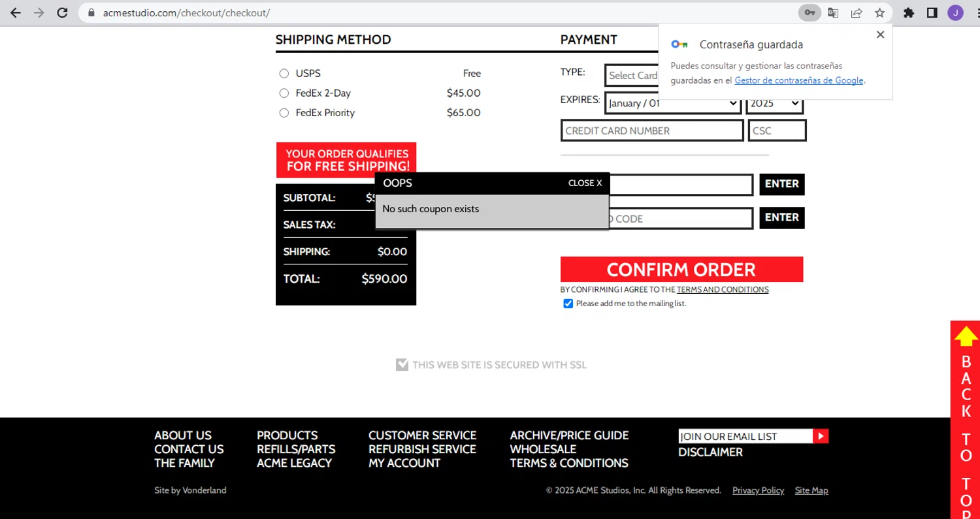Click the CONFIRM ORDER button

(681, 270)
